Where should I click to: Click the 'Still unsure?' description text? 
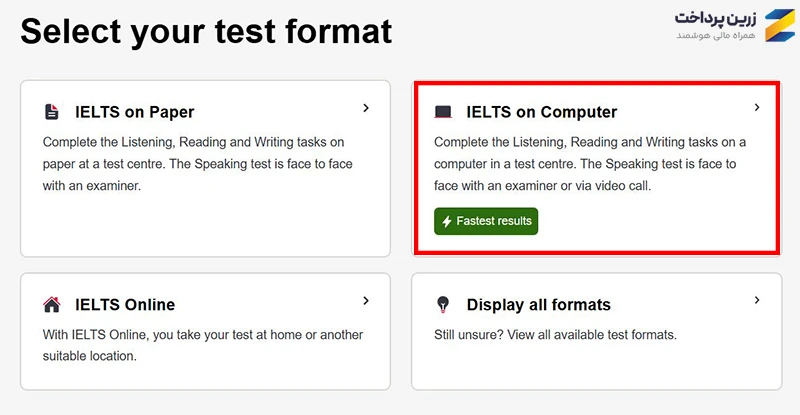click(555, 335)
